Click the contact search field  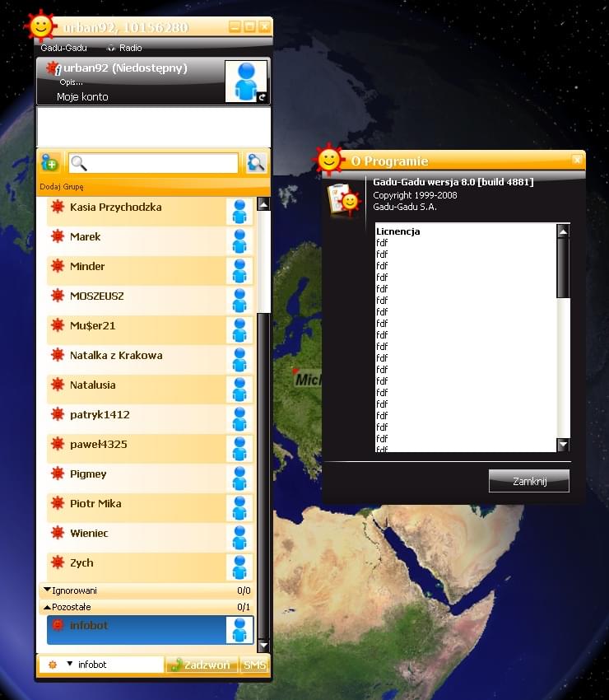[153, 163]
